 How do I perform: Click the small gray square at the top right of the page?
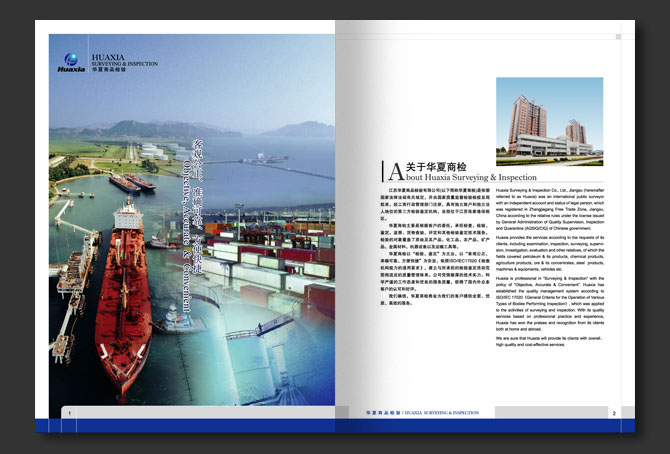pyautogui.click(x=618, y=37)
